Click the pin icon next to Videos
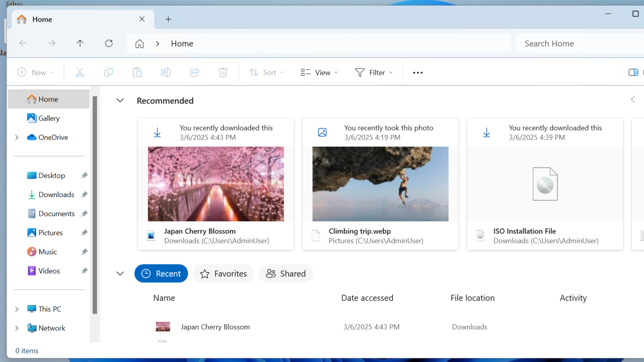The image size is (644, 362). (84, 271)
